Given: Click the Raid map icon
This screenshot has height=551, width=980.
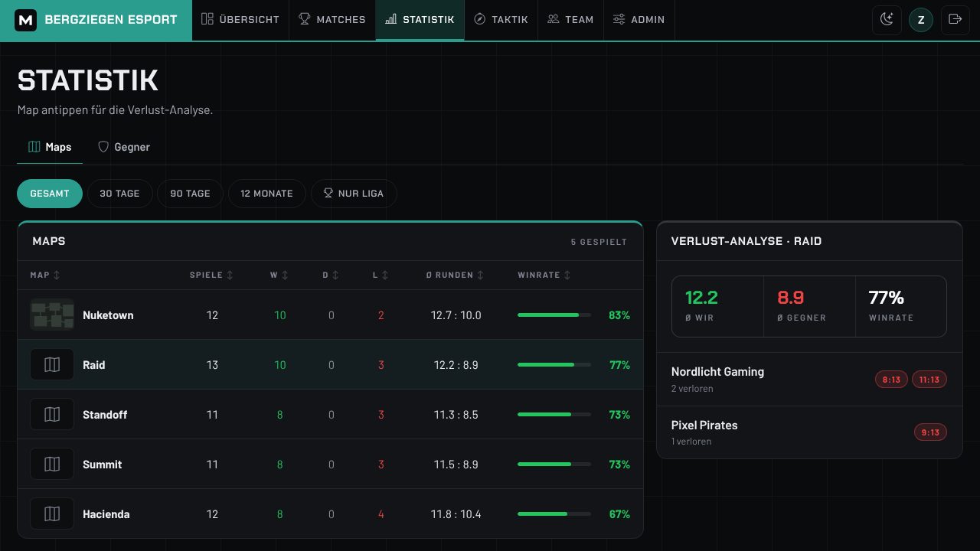Looking at the screenshot, I should [x=52, y=364].
